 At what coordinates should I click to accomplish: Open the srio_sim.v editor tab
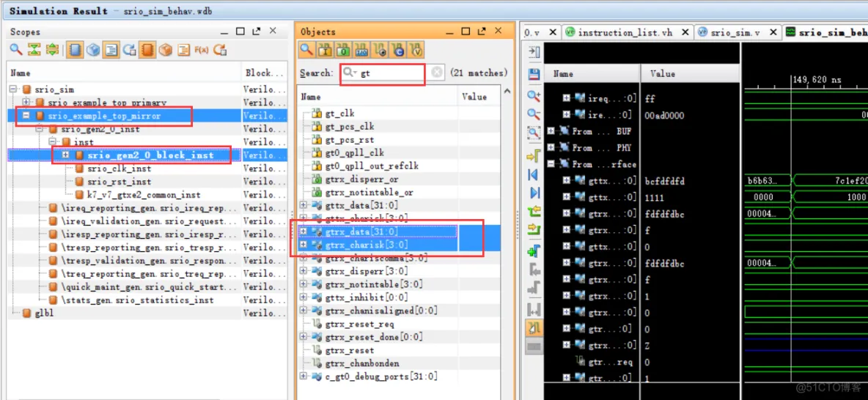(735, 32)
